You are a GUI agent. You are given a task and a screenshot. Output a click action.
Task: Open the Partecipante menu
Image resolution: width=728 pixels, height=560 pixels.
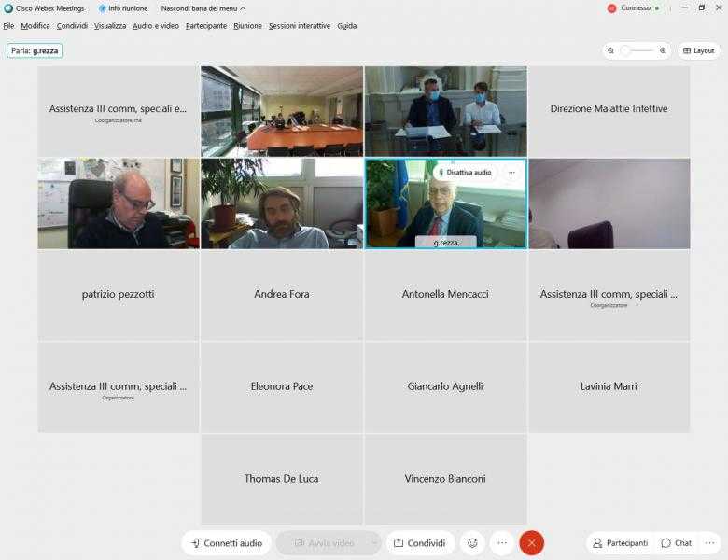coord(205,26)
